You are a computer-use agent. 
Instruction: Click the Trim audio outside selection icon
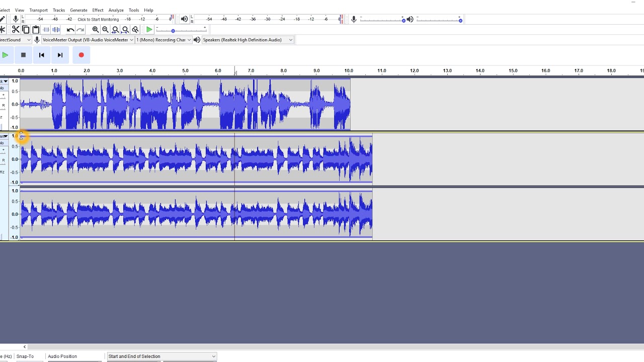click(46, 30)
